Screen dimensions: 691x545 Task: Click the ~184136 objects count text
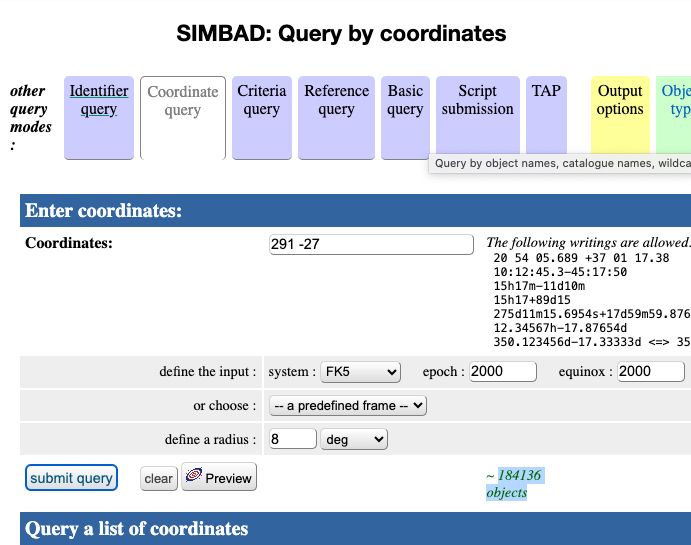[515, 484]
